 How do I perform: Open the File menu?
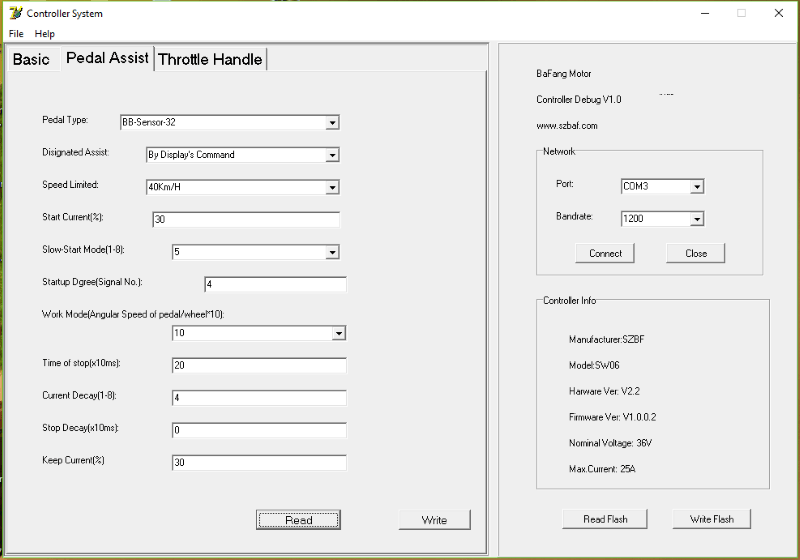pyautogui.click(x=16, y=34)
